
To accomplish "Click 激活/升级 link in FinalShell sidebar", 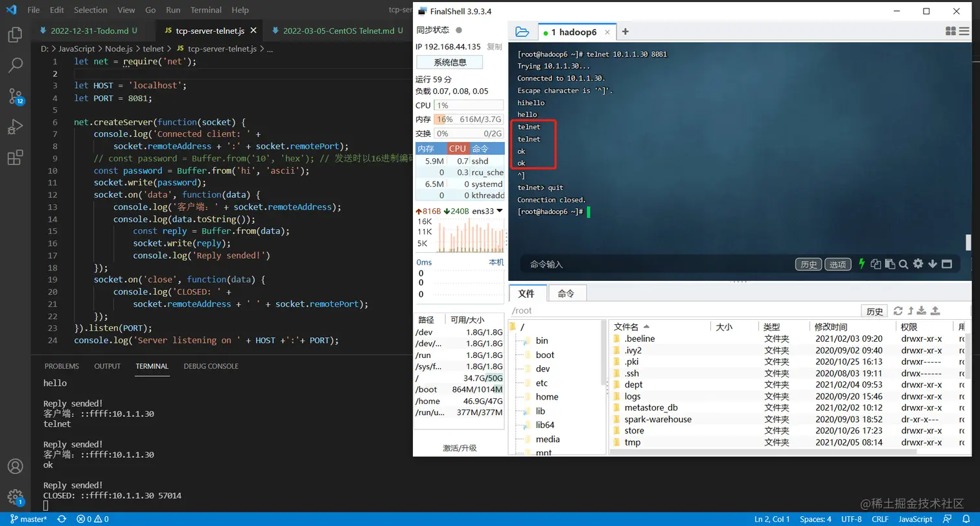I will (460, 448).
